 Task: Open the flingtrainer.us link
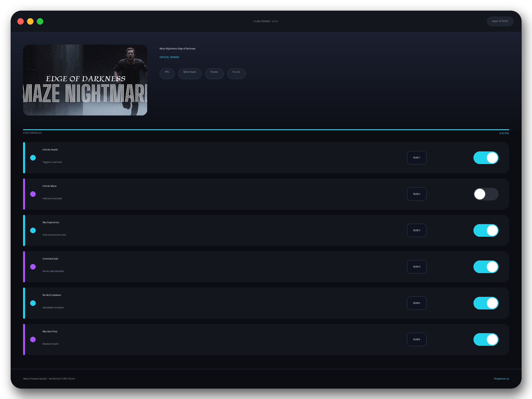501,379
